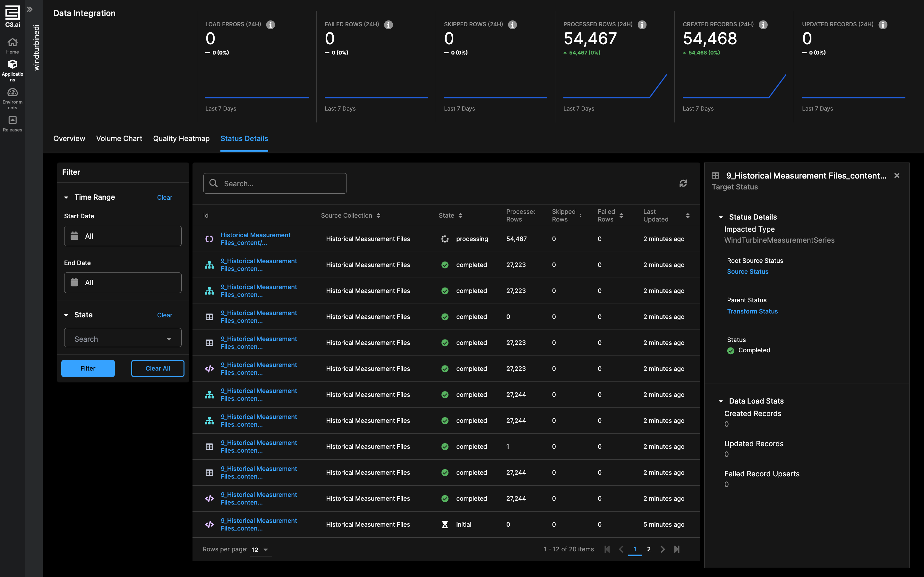Go to last page of table
924x577 pixels.
(677, 549)
